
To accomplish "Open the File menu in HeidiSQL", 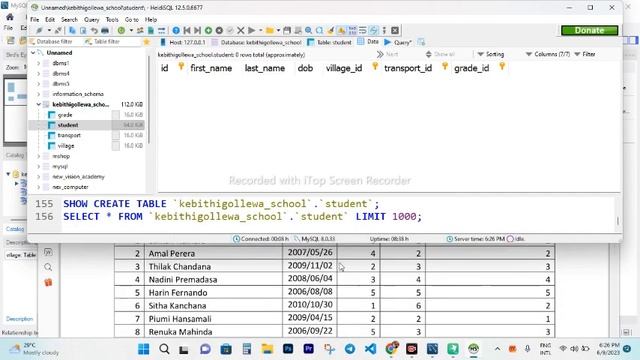I will pyautogui.click(x=35, y=20).
